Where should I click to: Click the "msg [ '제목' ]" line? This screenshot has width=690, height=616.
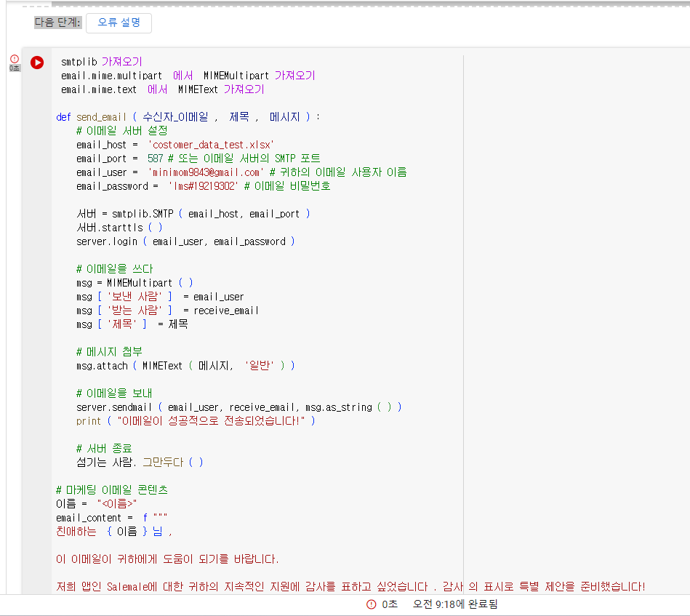[x=132, y=324]
